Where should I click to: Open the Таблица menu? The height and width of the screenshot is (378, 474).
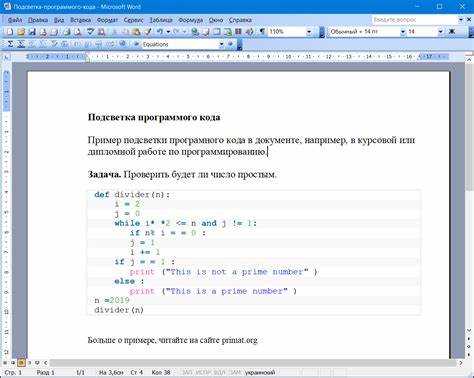pyautogui.click(x=161, y=20)
